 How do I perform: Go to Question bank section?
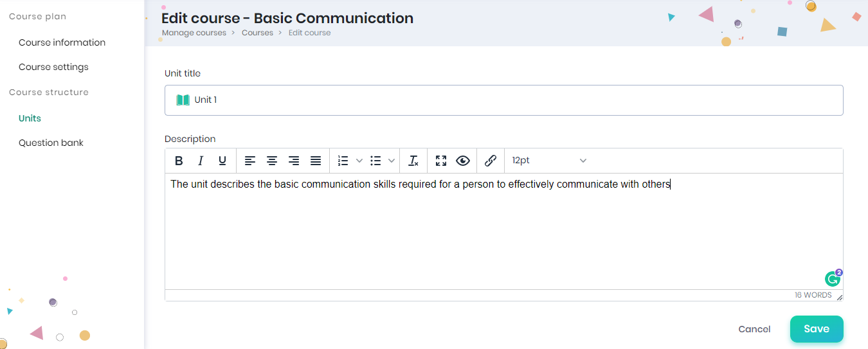(x=51, y=143)
